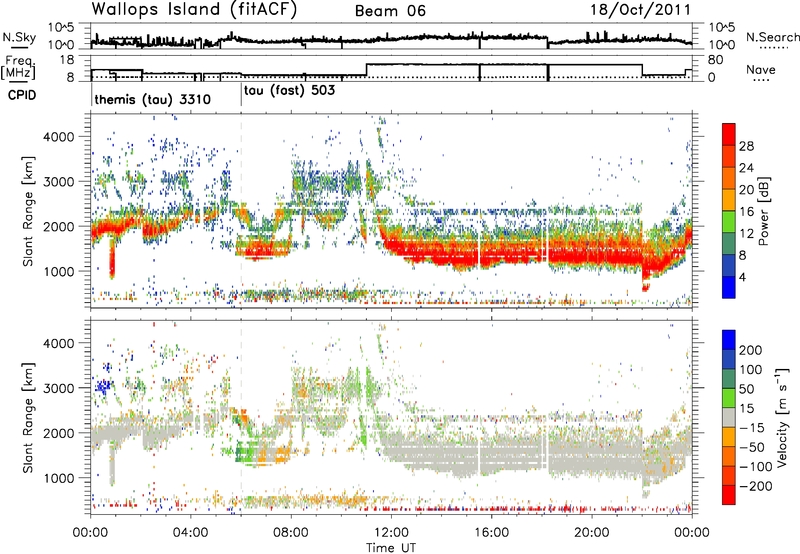The height and width of the screenshot is (554, 800).
Task: Click the red swatch of the Power color bar
Action: coord(729,134)
